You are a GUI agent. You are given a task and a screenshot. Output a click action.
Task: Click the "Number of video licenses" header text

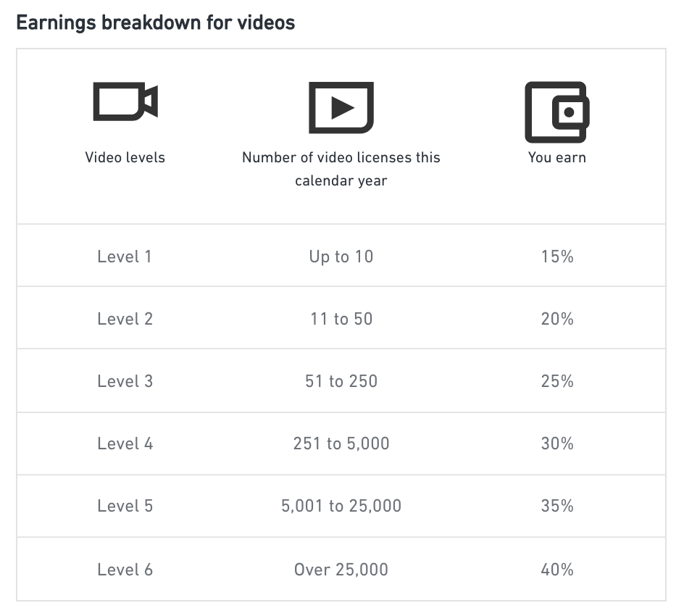pos(341,157)
